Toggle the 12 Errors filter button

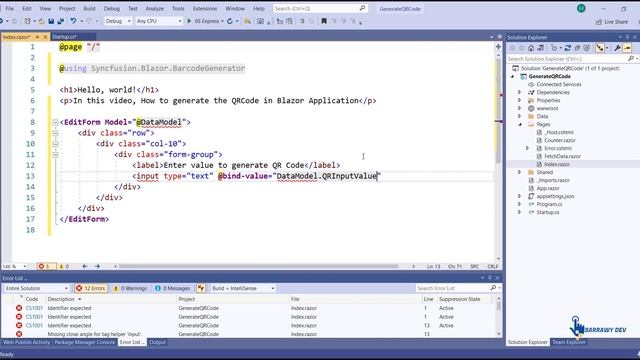pyautogui.click(x=91, y=288)
